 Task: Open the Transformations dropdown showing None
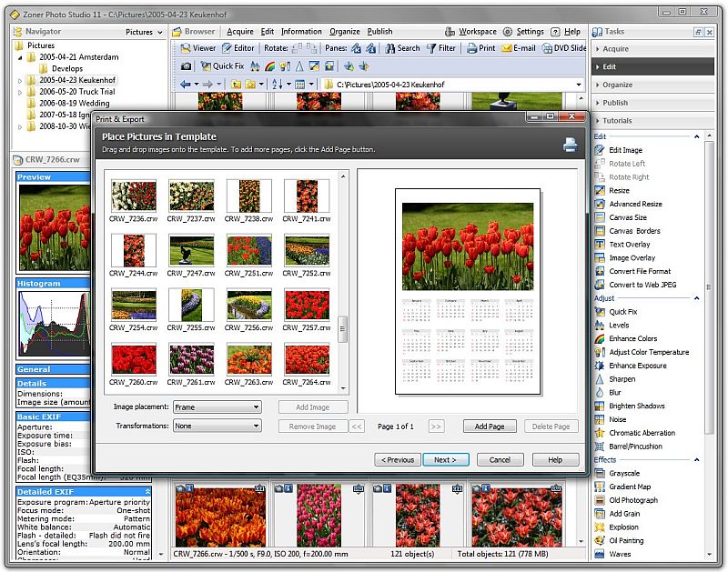click(217, 426)
